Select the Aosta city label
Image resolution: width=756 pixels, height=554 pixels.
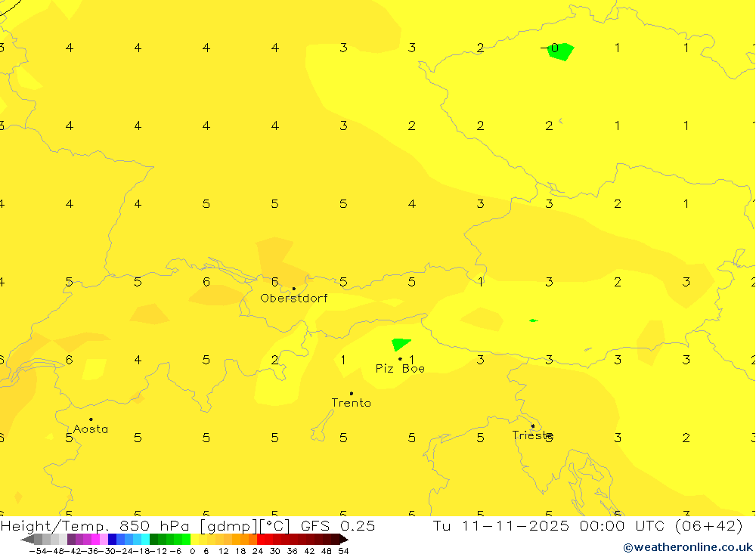click(x=91, y=429)
